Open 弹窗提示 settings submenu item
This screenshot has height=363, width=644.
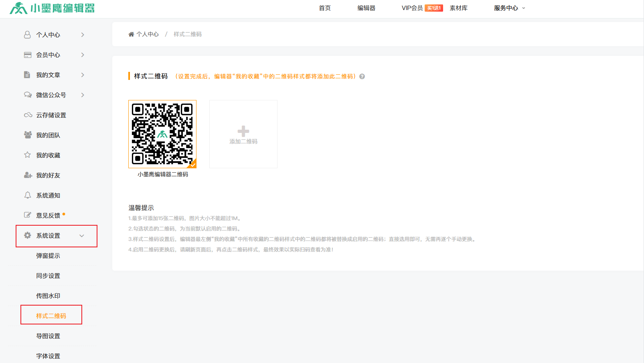(x=48, y=256)
